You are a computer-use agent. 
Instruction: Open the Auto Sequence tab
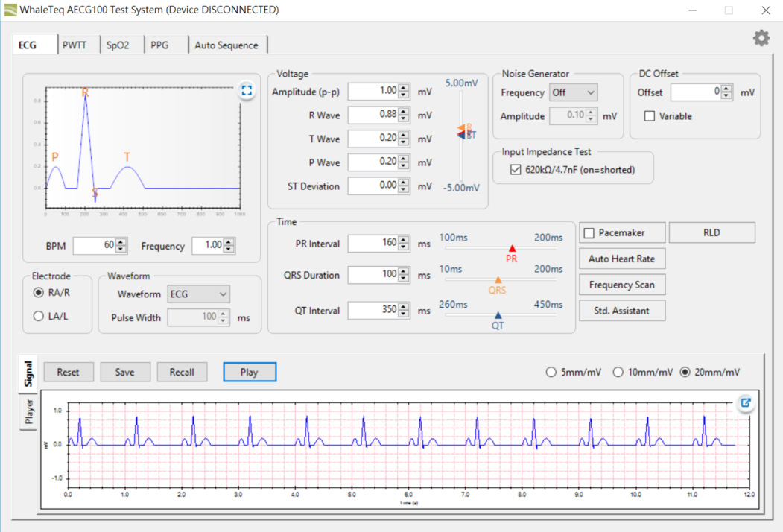coord(228,45)
